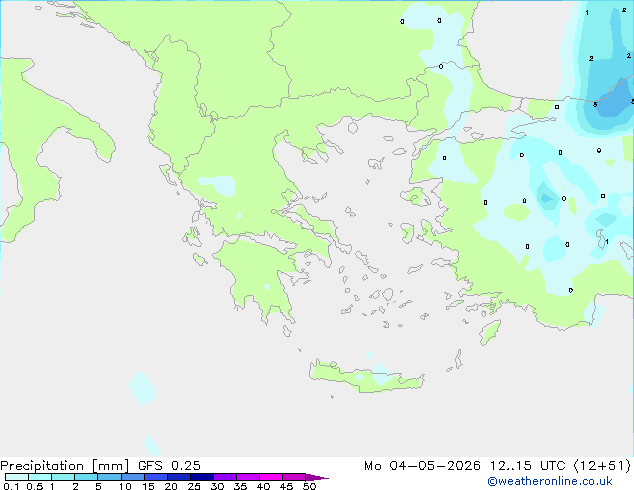Click the 0.1–0.5 mm palest legend swatch
This screenshot has height=490, width=634.
17,477
